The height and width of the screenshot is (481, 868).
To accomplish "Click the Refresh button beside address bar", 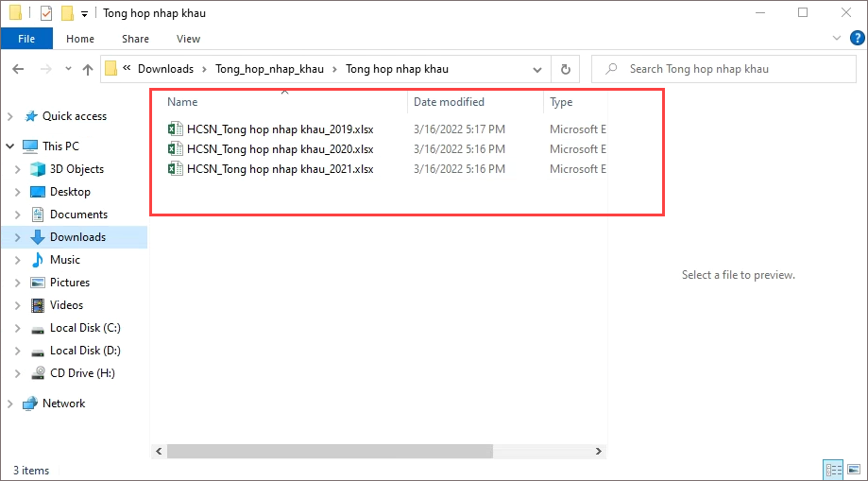I will pos(566,69).
